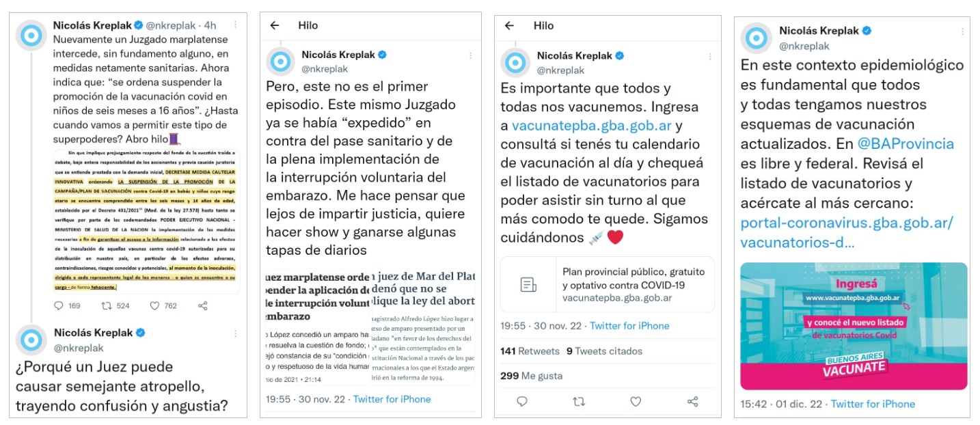Click the share icon on first tweet

(202, 306)
